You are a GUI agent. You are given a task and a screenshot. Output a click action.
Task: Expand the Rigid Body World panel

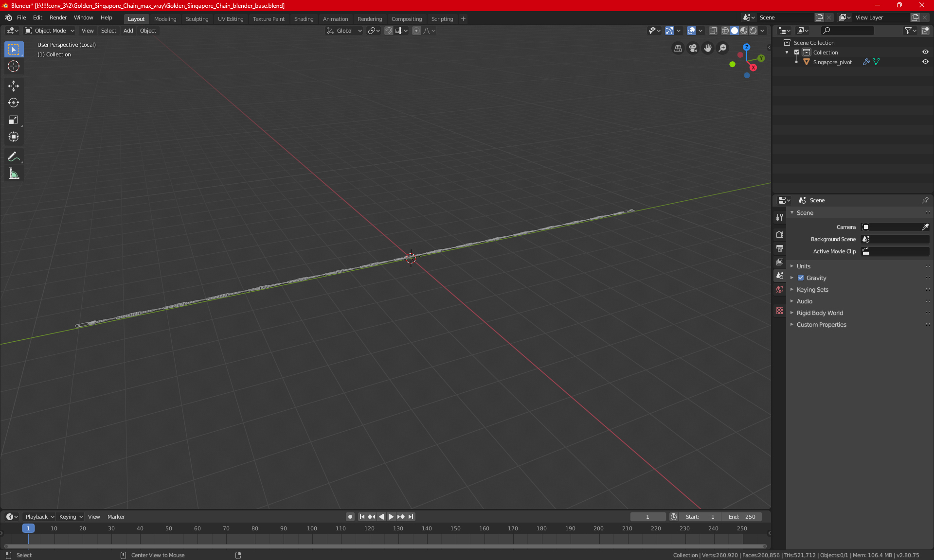tap(820, 313)
